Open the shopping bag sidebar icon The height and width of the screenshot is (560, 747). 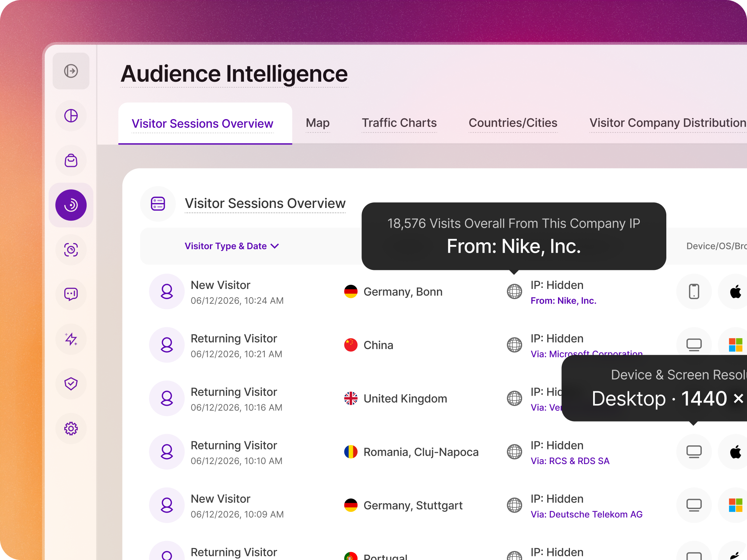click(71, 161)
